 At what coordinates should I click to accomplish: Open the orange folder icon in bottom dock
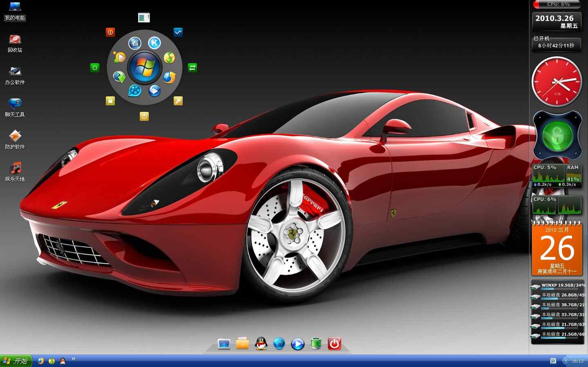pyautogui.click(x=243, y=344)
